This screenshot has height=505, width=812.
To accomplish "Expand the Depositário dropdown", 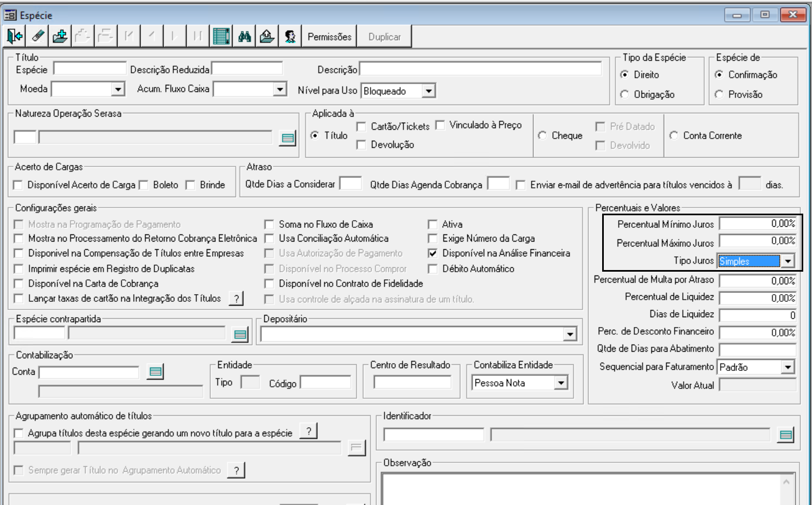I will [570, 334].
